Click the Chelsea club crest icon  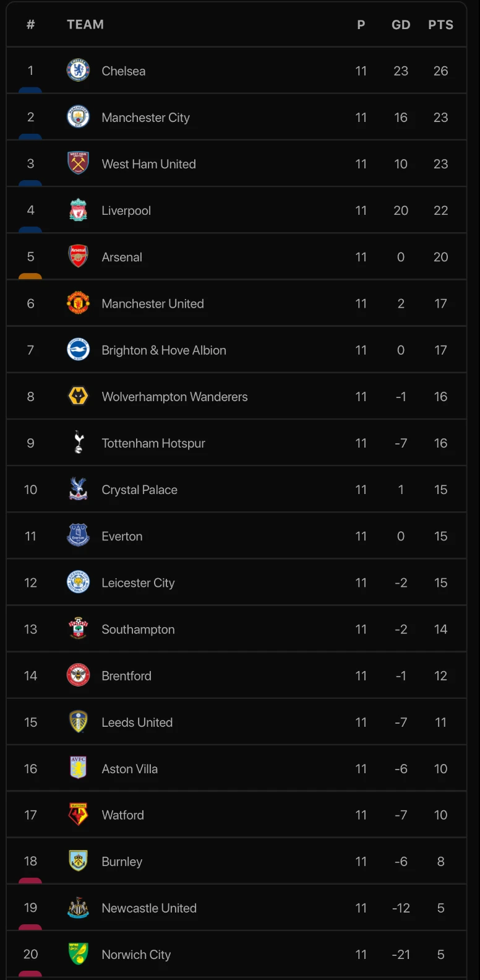click(78, 71)
